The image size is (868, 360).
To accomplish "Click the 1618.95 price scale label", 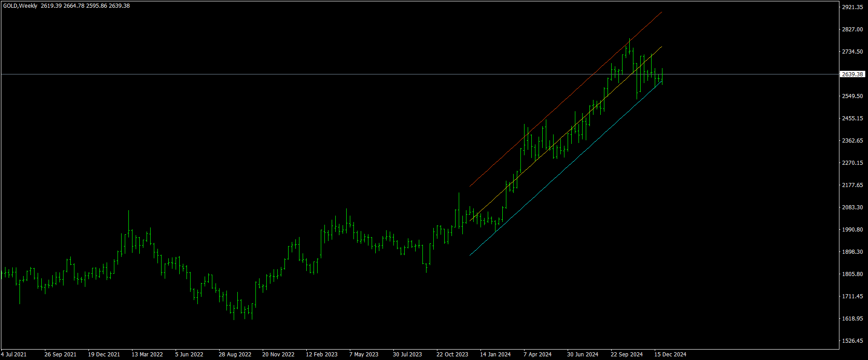I will [x=853, y=319].
